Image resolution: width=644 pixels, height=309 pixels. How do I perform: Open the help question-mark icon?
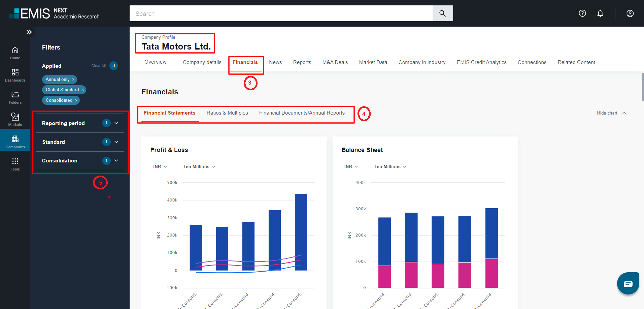click(x=582, y=13)
